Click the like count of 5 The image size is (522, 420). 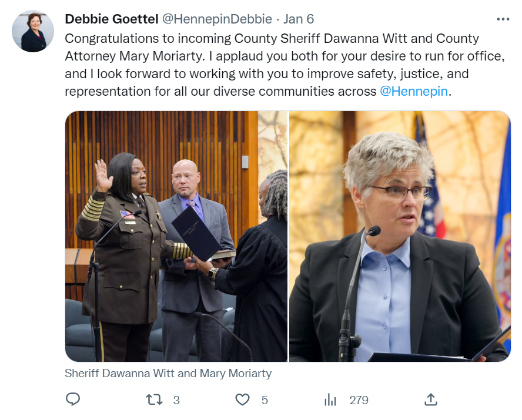click(265, 400)
